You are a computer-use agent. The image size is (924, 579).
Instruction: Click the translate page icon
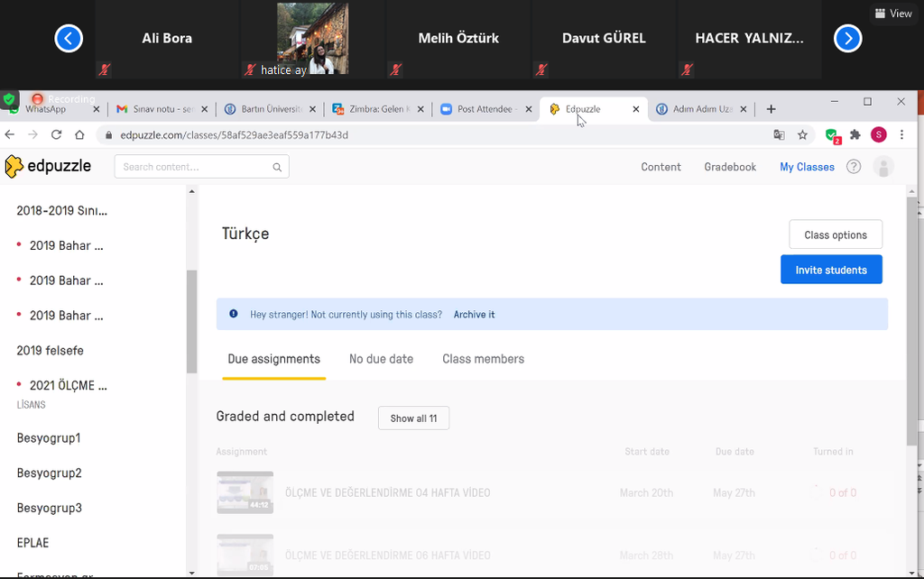point(779,135)
